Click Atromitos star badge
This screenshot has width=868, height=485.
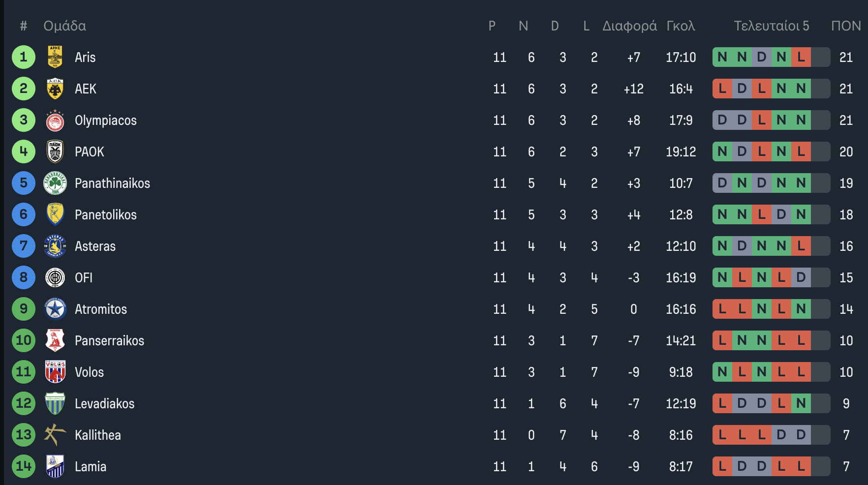point(55,309)
